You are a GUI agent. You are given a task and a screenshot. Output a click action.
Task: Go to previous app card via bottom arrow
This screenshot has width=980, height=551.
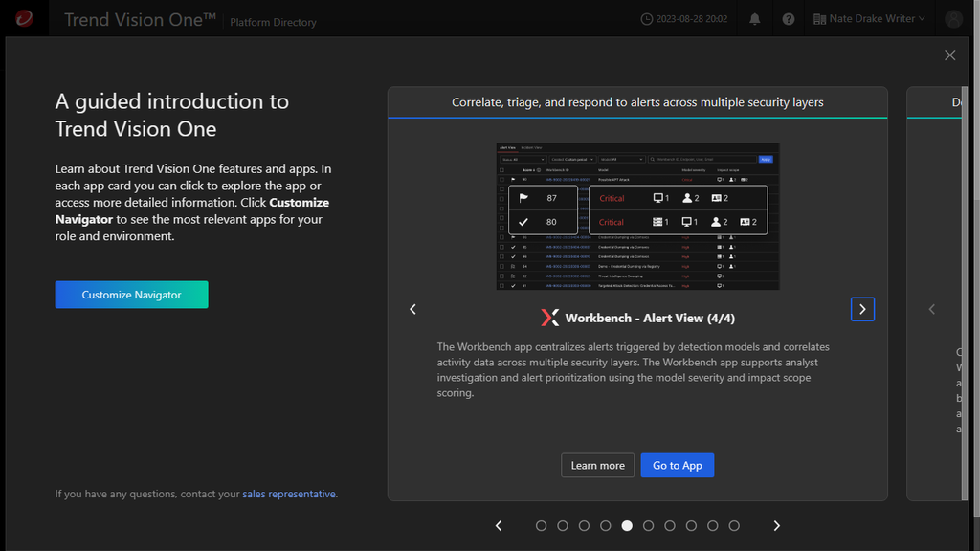click(x=498, y=525)
